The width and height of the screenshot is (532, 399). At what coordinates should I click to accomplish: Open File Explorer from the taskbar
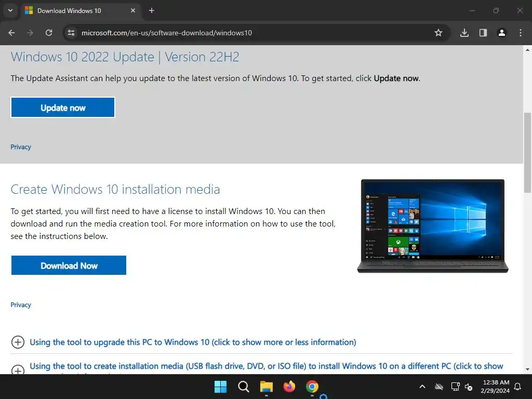[x=267, y=387]
